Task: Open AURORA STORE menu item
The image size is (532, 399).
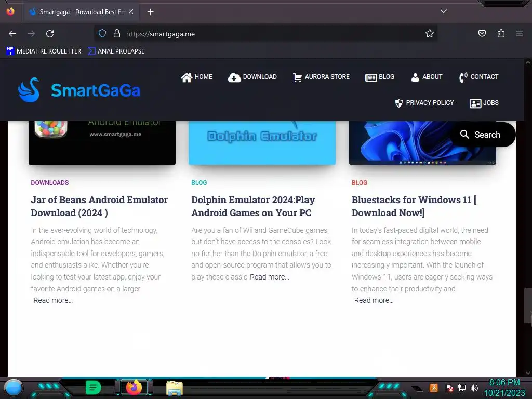Action: pos(321,77)
